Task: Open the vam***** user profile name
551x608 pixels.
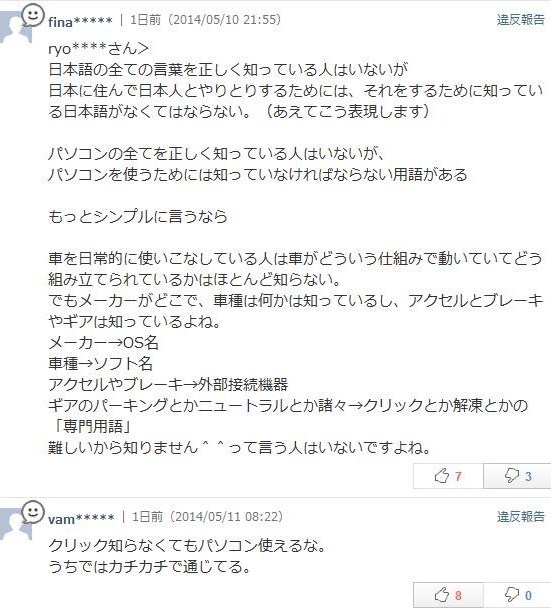Action: (x=81, y=518)
